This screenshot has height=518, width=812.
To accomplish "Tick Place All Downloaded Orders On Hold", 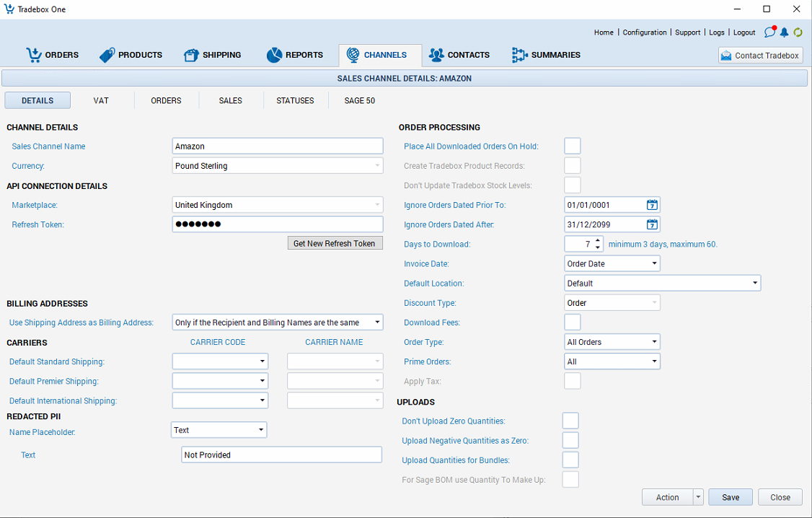I will pyautogui.click(x=573, y=146).
